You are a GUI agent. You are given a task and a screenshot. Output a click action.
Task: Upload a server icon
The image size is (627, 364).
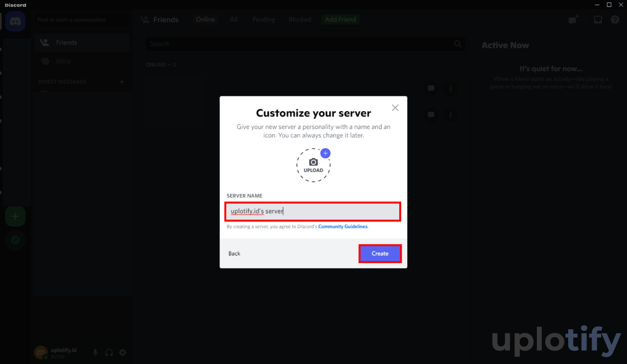313,165
